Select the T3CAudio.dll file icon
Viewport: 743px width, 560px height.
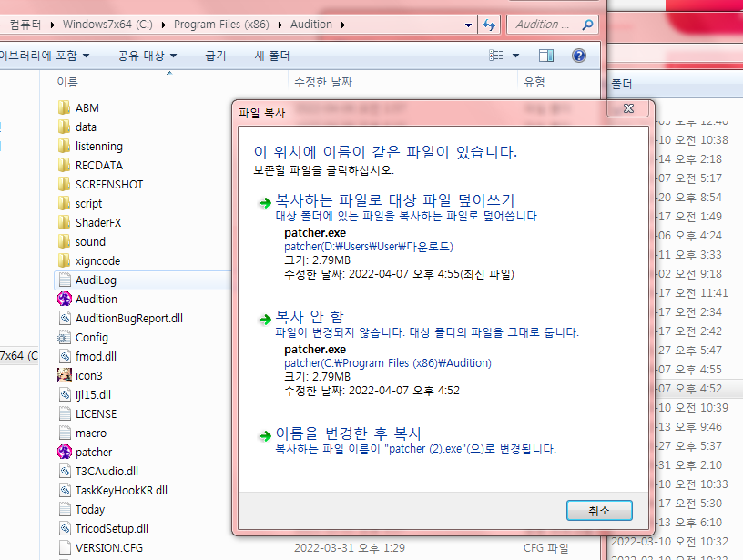[65, 471]
